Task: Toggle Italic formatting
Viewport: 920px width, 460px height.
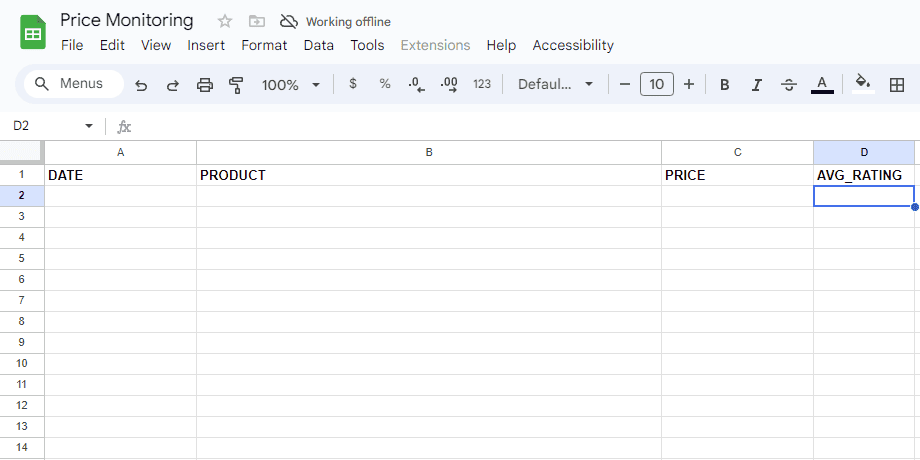Action: 757,85
